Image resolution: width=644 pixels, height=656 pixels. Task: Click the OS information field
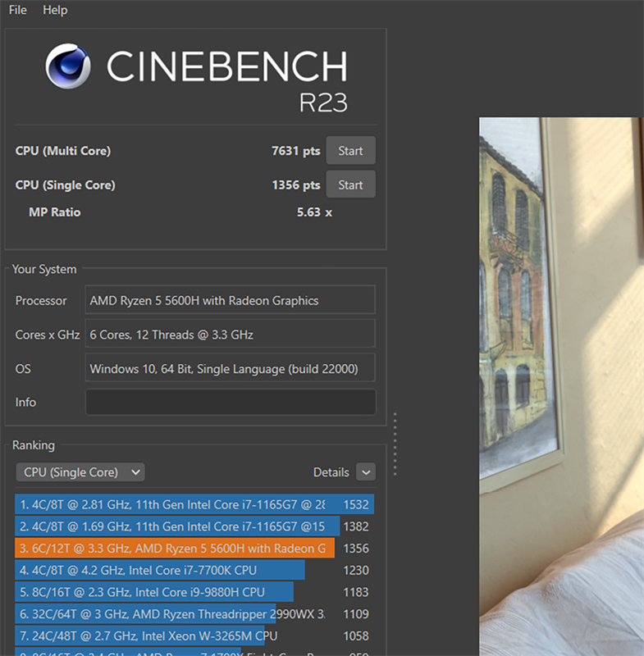231,368
